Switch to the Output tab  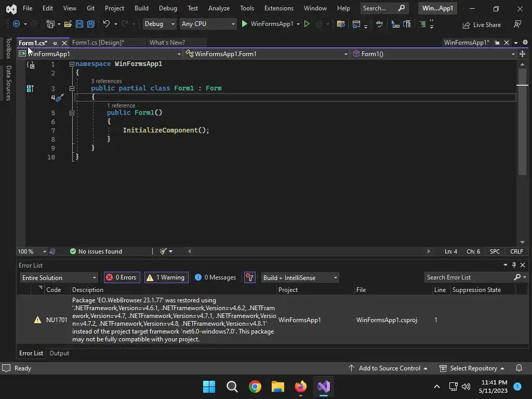click(x=59, y=353)
